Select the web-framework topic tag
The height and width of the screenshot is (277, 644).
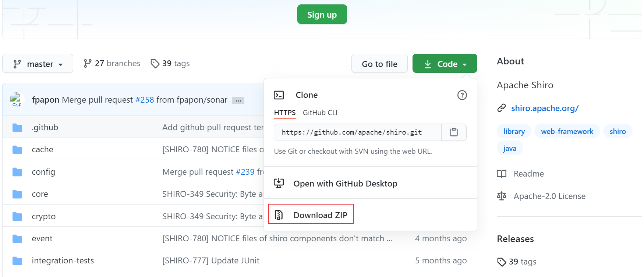[567, 131]
